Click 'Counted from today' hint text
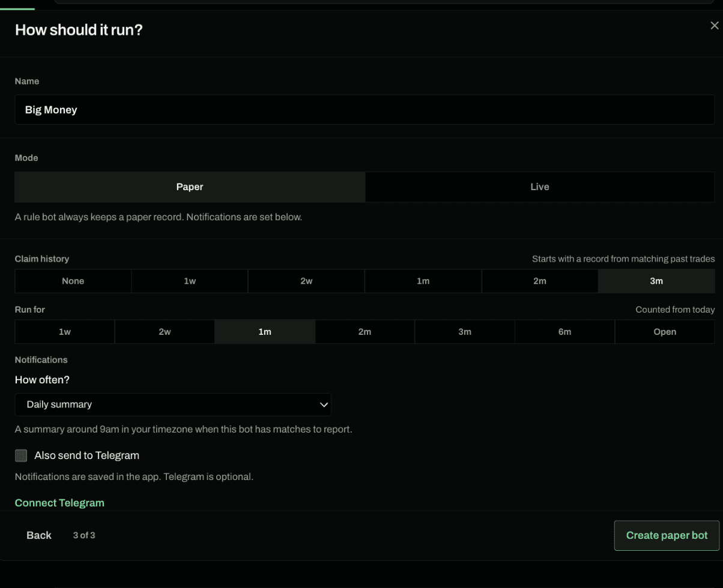The width and height of the screenshot is (723, 588). click(675, 310)
